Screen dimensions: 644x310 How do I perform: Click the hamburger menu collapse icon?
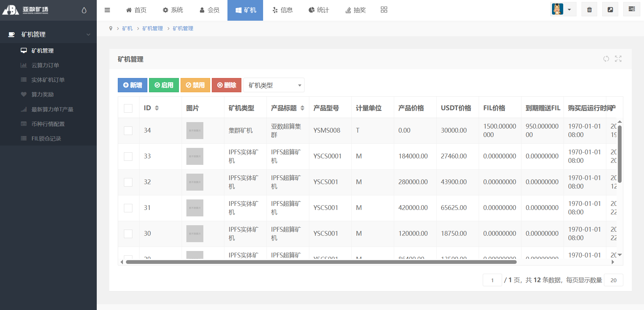[x=107, y=10]
